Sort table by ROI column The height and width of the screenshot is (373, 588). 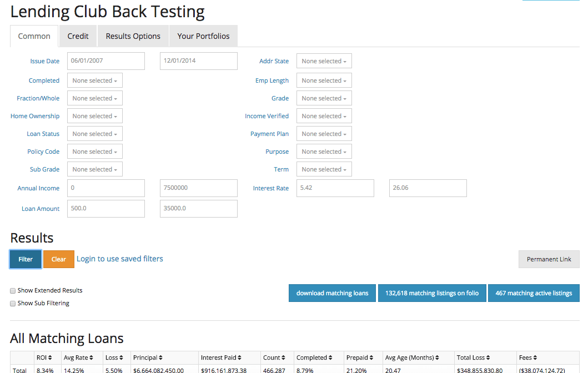click(x=44, y=358)
